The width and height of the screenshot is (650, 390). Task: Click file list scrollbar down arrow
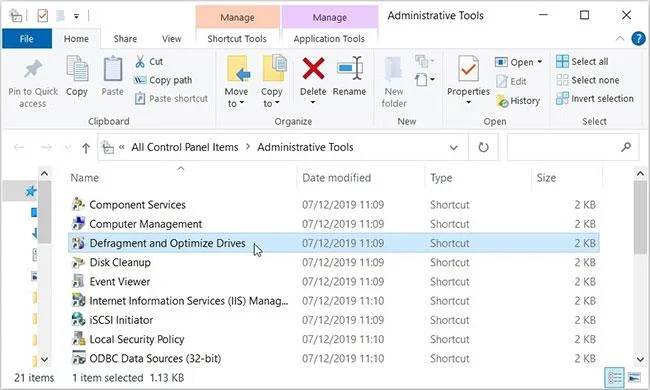click(x=640, y=359)
